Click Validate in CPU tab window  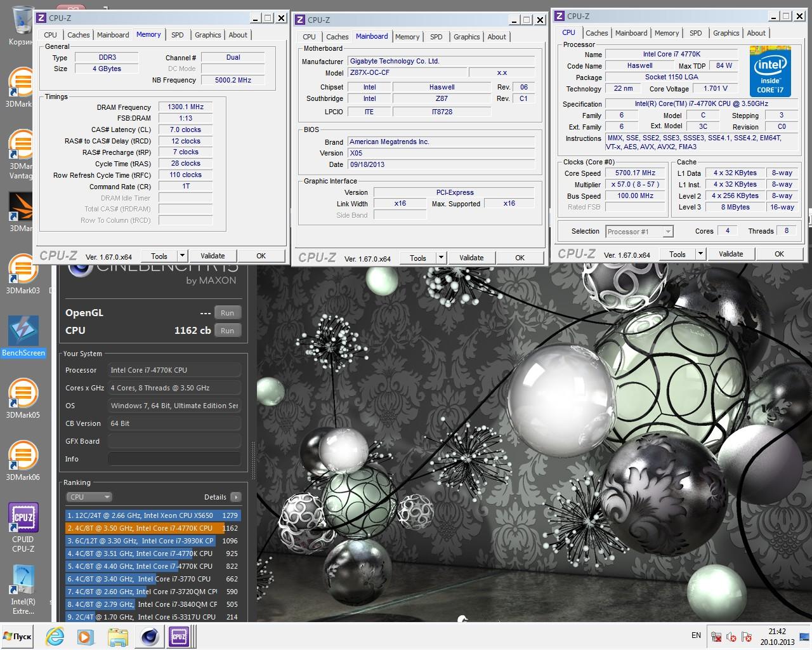pos(731,254)
